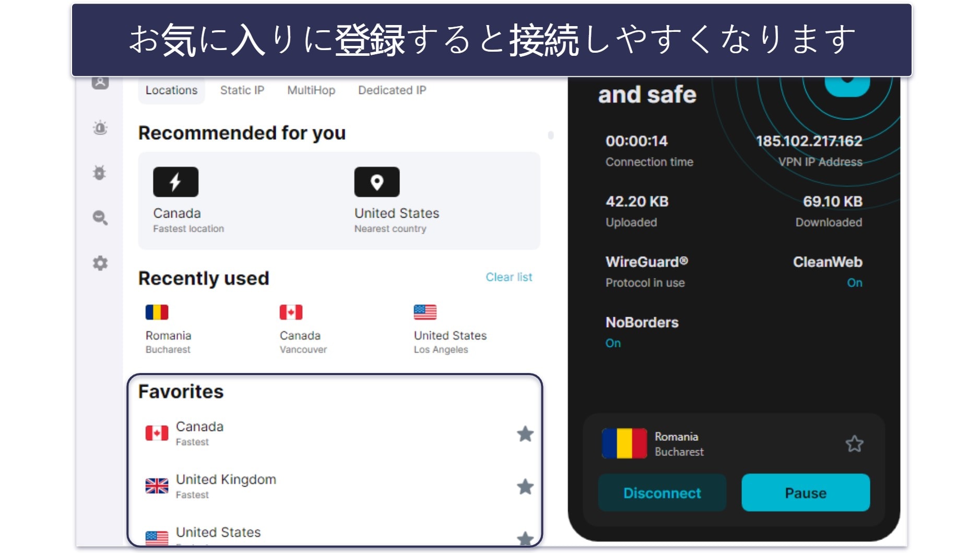
Task: Click the Clear list link
Action: click(x=509, y=277)
